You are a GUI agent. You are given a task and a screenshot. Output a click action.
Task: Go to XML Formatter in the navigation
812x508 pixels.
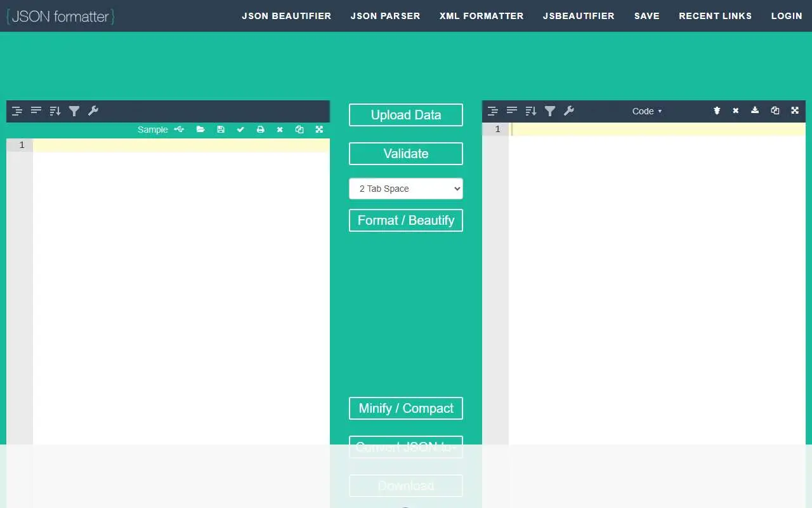pyautogui.click(x=481, y=16)
